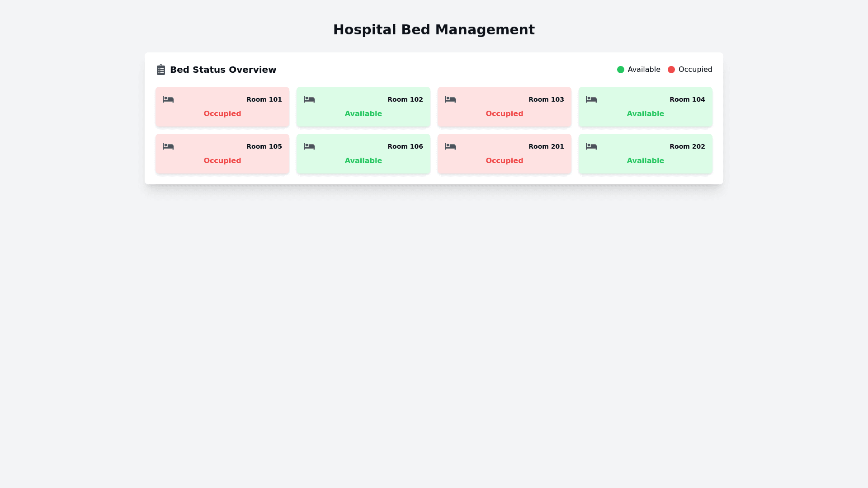Click the Available status in Room 102
This screenshot has width=868, height=488.
pos(363,114)
